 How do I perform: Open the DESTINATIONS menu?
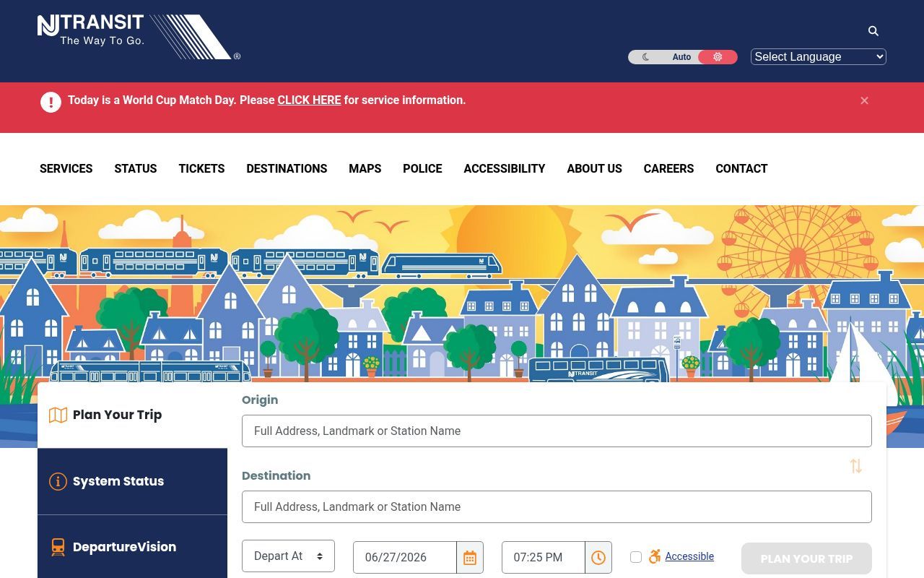point(287,168)
